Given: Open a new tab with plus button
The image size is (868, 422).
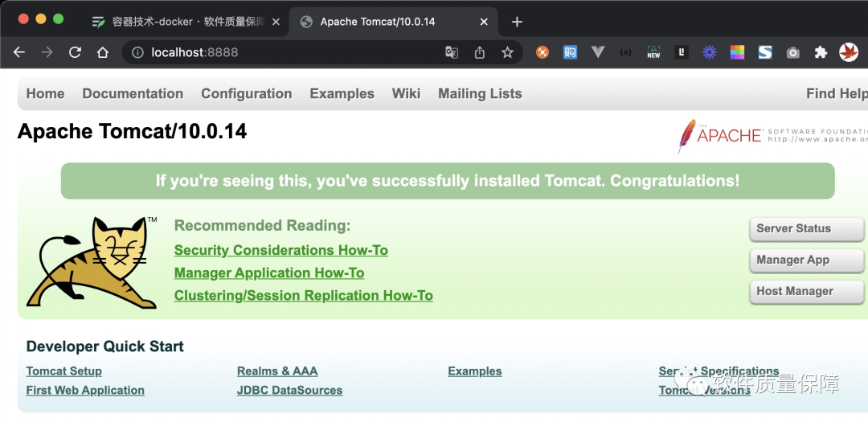Looking at the screenshot, I should (x=517, y=22).
